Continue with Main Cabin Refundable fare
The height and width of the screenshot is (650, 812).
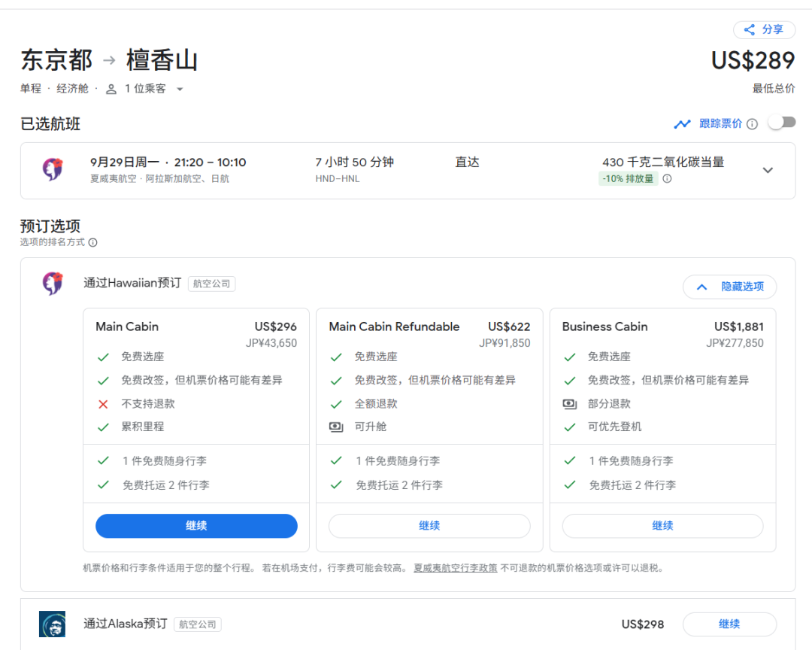pyautogui.click(x=429, y=526)
